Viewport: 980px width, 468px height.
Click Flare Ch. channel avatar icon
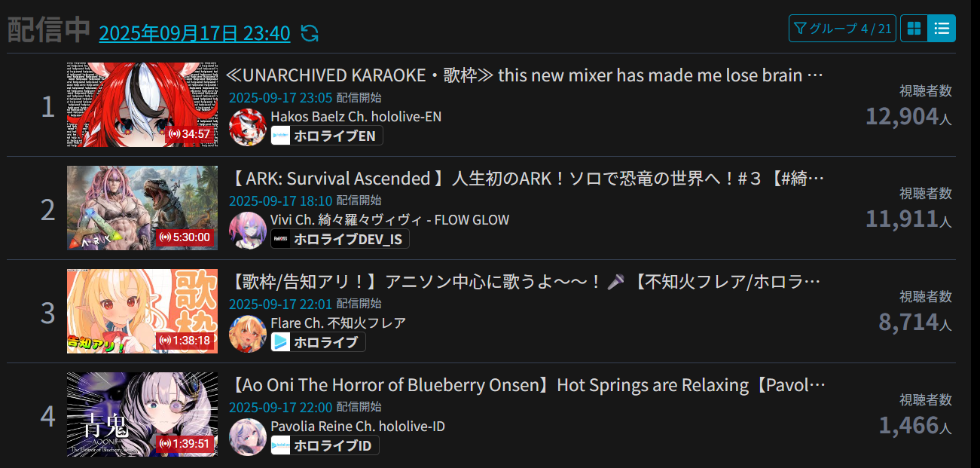[x=248, y=334]
